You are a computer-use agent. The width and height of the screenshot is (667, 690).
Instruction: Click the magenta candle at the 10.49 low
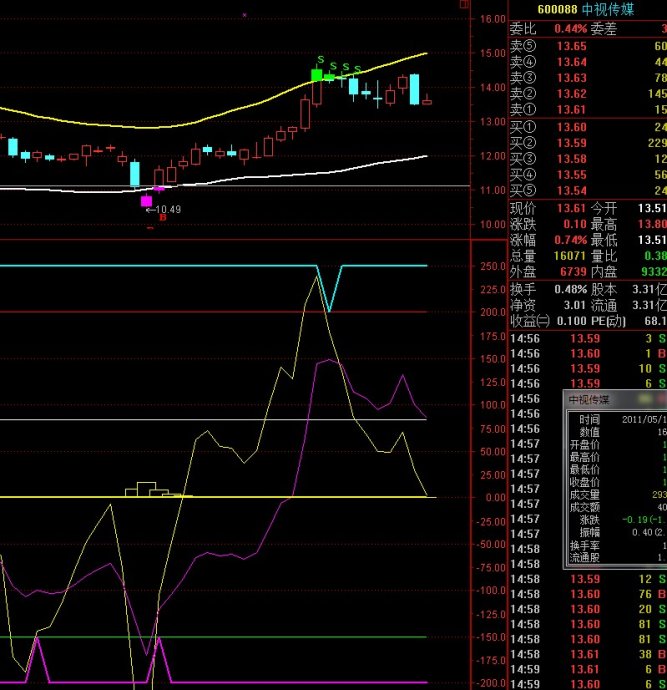click(x=147, y=201)
